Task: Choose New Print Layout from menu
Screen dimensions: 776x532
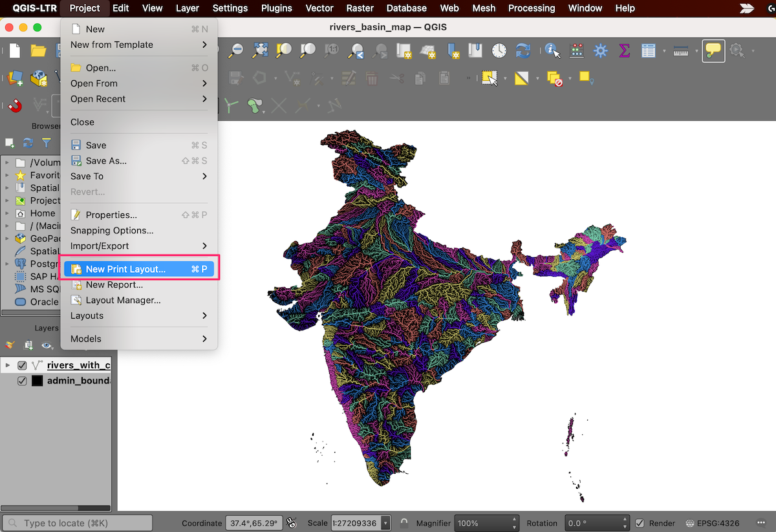Action: tap(125, 269)
